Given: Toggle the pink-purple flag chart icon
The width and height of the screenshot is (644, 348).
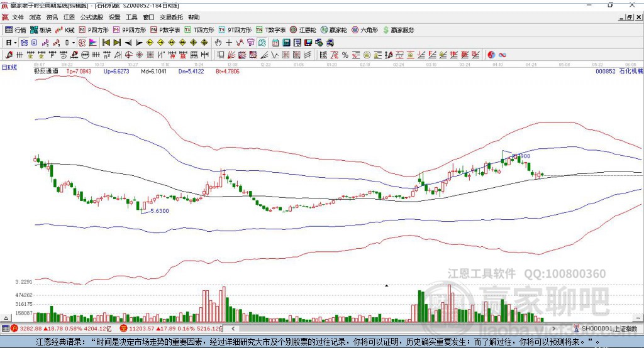Looking at the screenshot, I should (x=93, y=43).
